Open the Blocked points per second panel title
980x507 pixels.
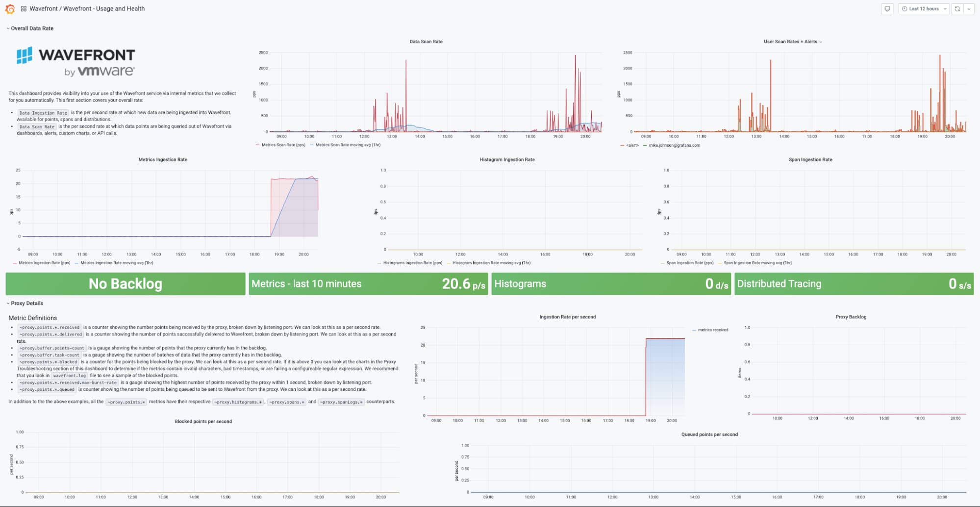pos(203,422)
